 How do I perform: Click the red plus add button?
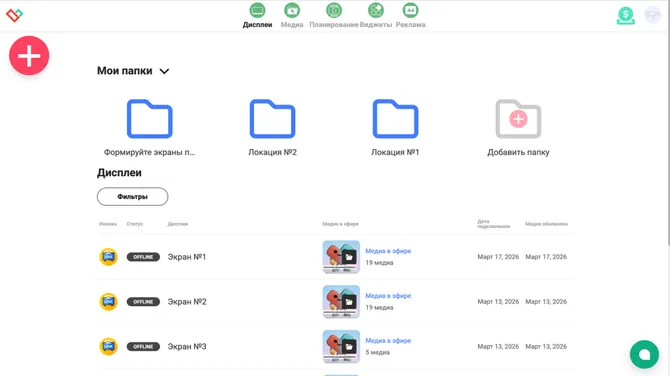(29, 56)
